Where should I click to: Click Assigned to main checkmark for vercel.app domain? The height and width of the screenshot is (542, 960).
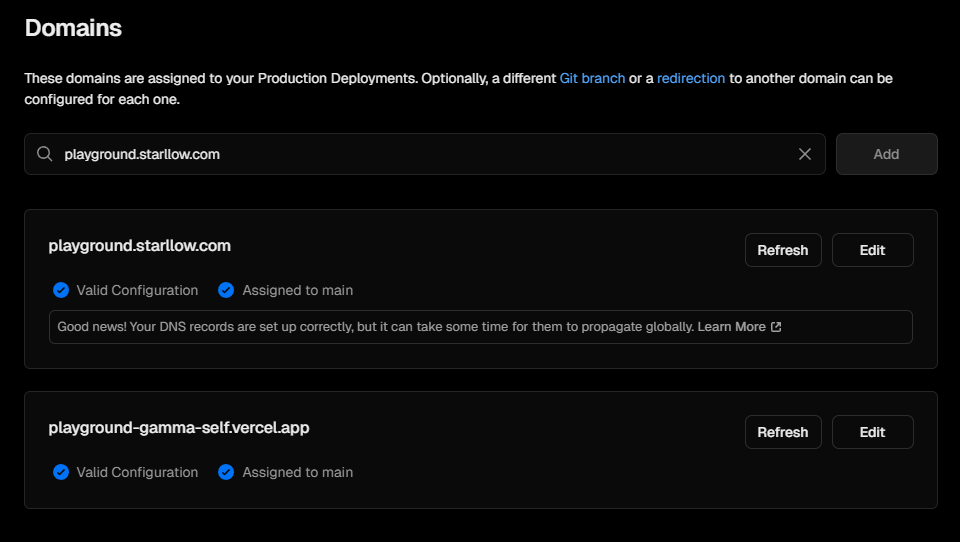(x=226, y=472)
